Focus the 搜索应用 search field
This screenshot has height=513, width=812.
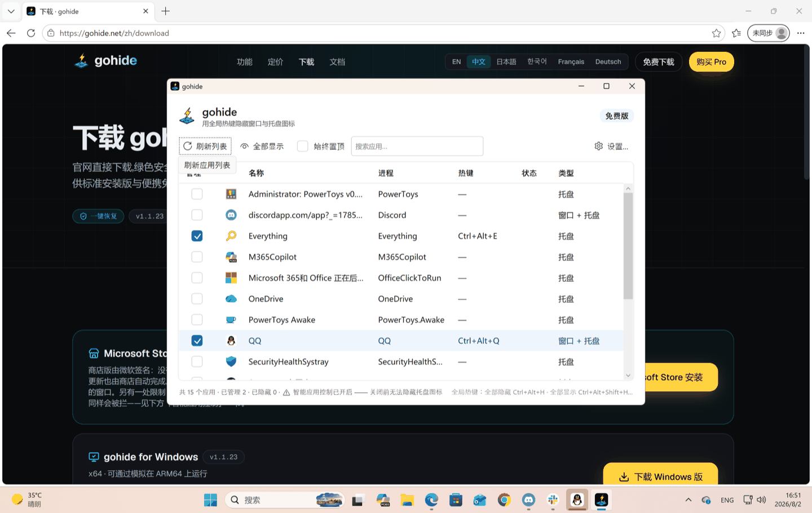[417, 146]
